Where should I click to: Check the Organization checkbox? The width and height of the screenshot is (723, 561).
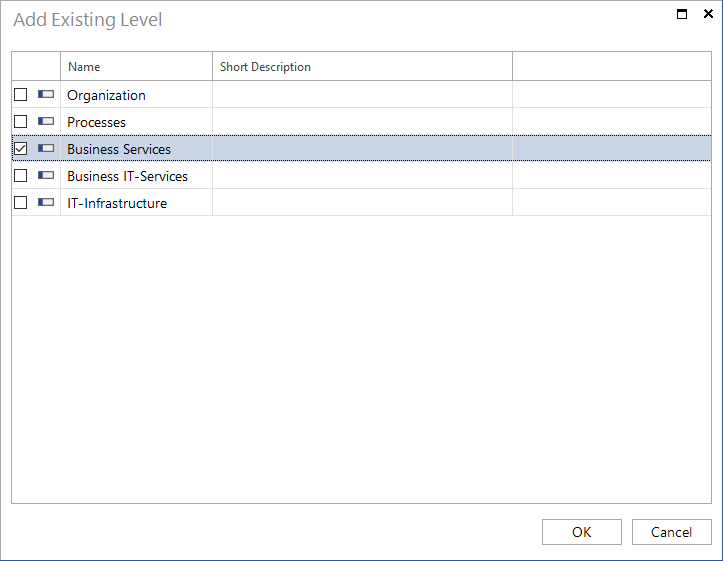coord(20,94)
